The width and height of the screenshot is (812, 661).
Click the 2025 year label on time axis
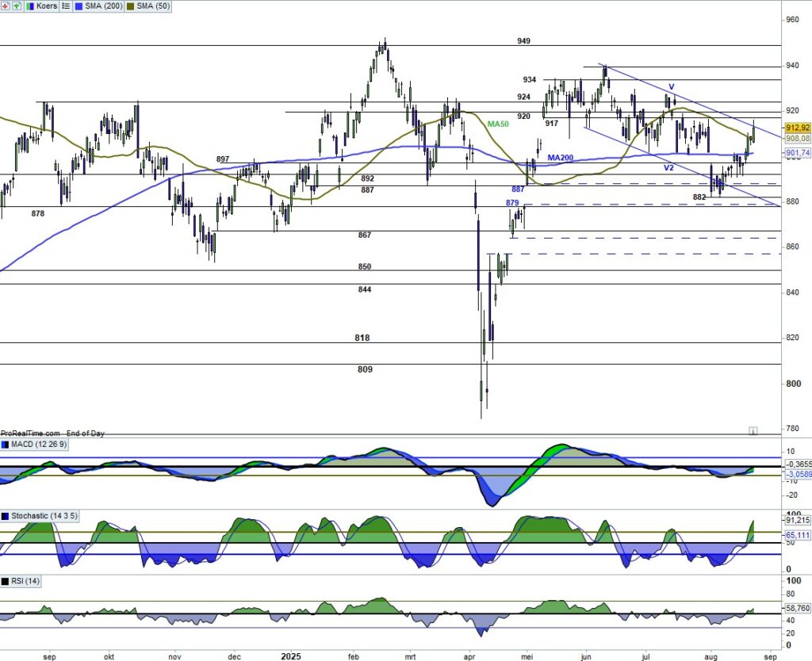tap(291, 656)
